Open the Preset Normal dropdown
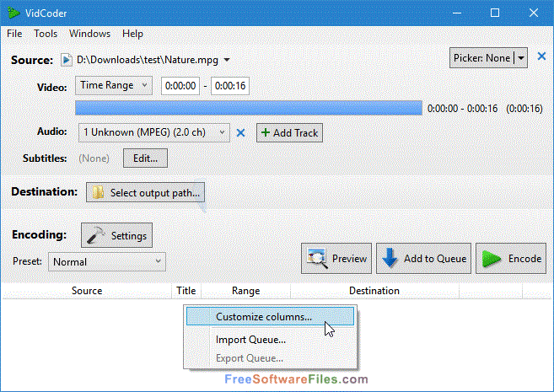Viewport: 554px width, 392px height. pyautogui.click(x=107, y=261)
